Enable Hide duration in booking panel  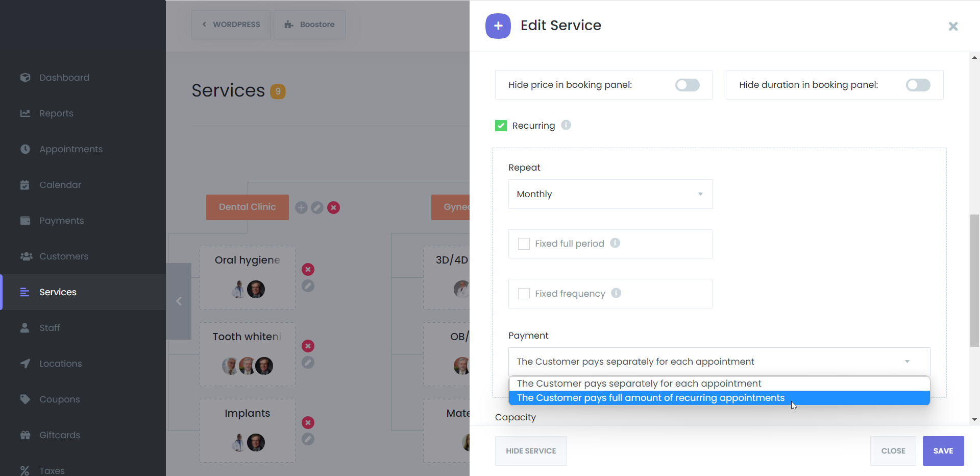click(918, 85)
